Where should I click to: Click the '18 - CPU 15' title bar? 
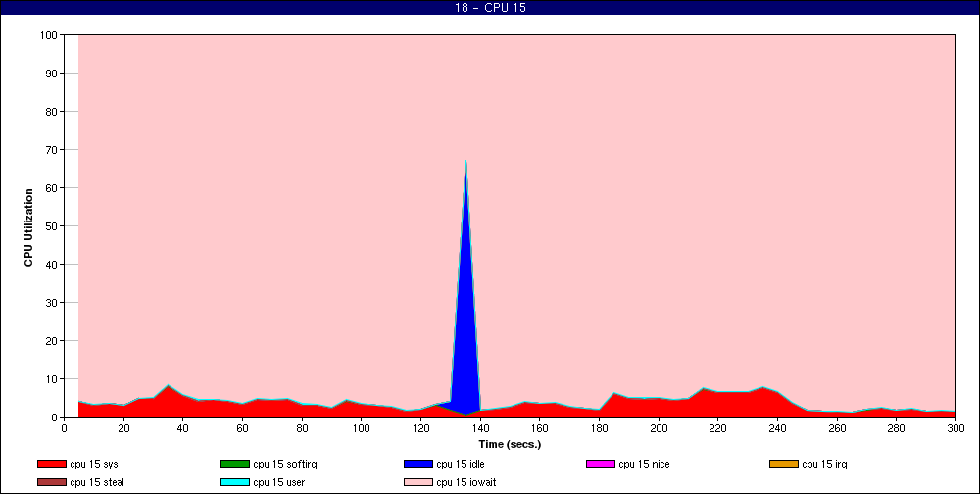(490, 8)
